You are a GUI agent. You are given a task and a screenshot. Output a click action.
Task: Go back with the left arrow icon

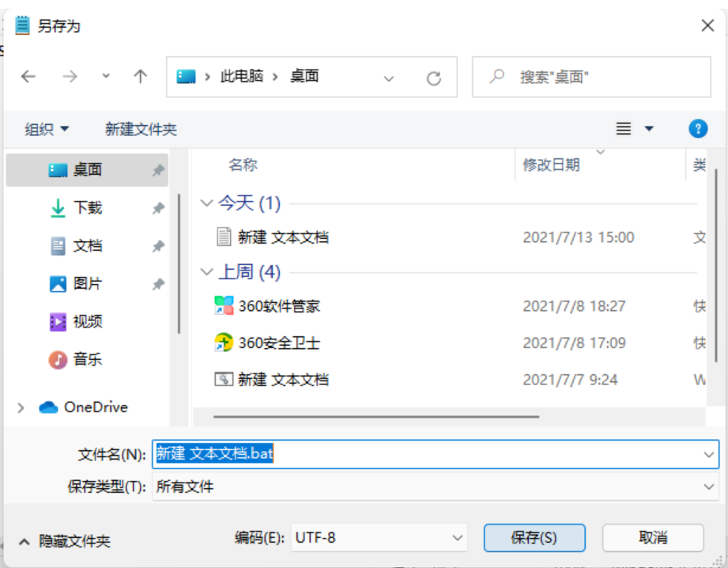coord(28,76)
